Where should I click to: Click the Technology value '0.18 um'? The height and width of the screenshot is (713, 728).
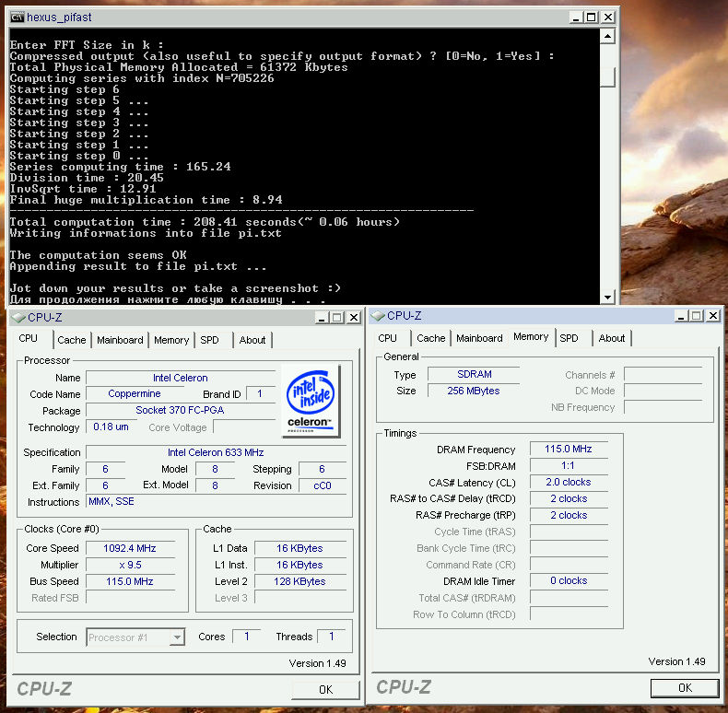[111, 427]
